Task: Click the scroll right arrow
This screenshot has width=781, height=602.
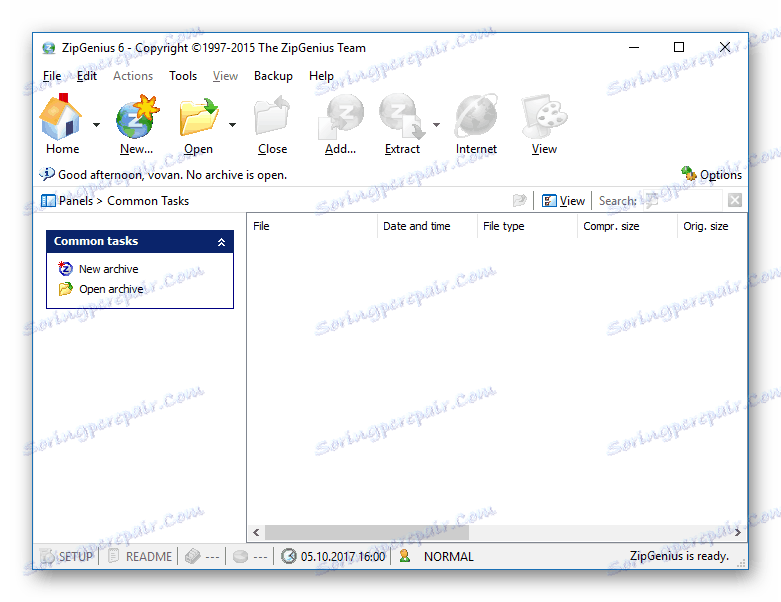Action: (x=738, y=532)
